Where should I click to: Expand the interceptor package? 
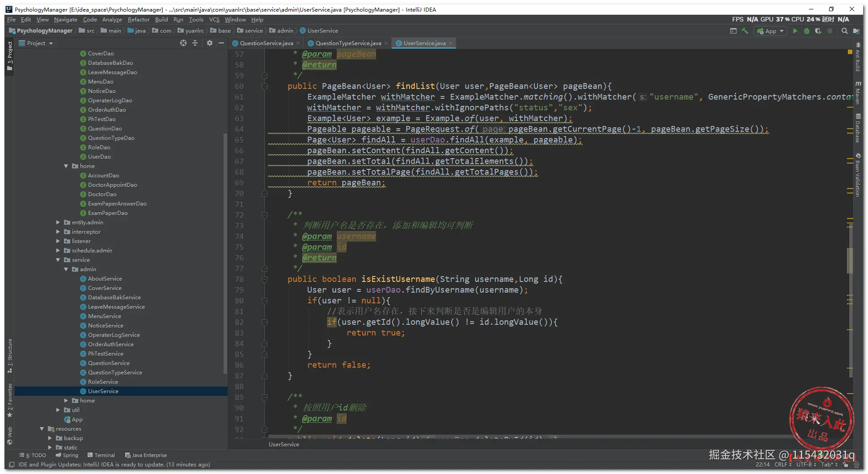pos(58,232)
